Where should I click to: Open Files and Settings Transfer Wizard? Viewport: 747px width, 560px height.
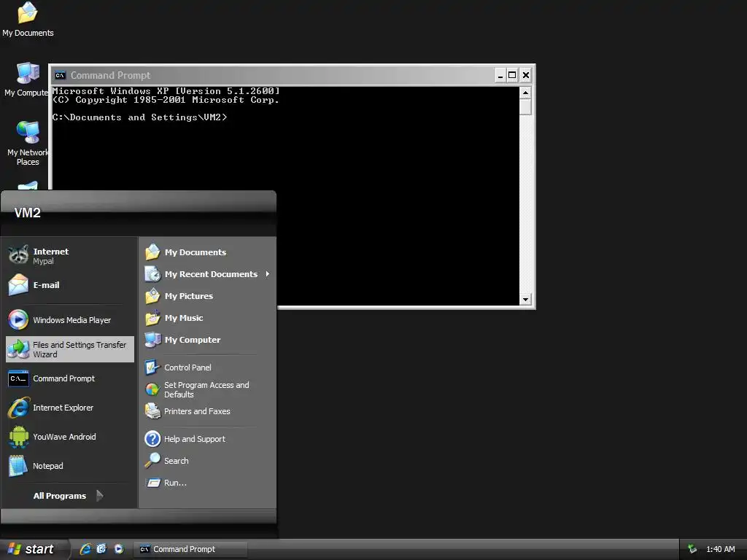(x=69, y=349)
